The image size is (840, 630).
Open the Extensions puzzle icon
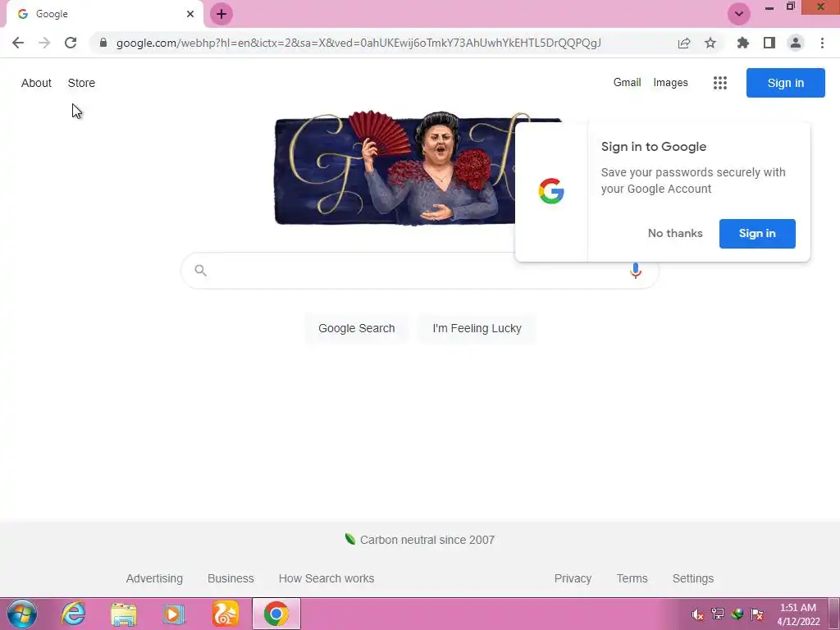[743, 43]
